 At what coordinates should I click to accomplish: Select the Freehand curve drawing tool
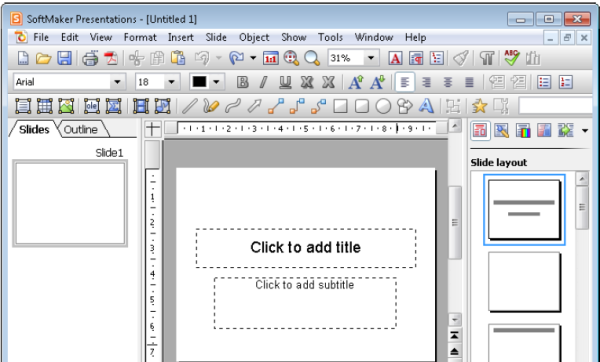coord(211,106)
